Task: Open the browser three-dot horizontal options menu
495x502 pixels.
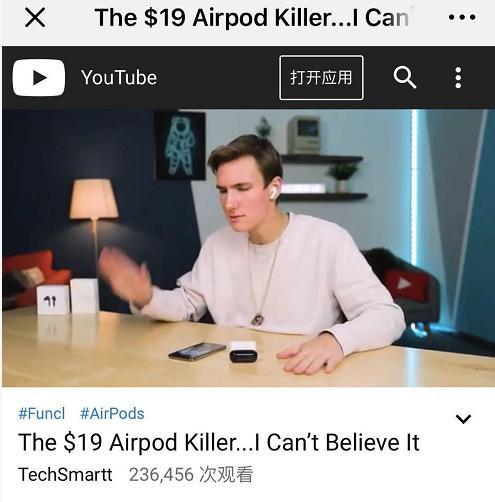Action: [462, 17]
